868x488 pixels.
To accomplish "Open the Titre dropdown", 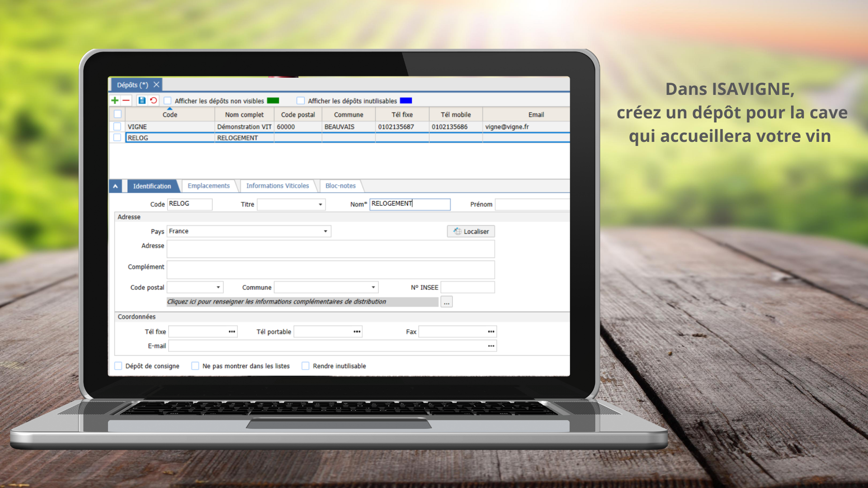I will click(321, 205).
